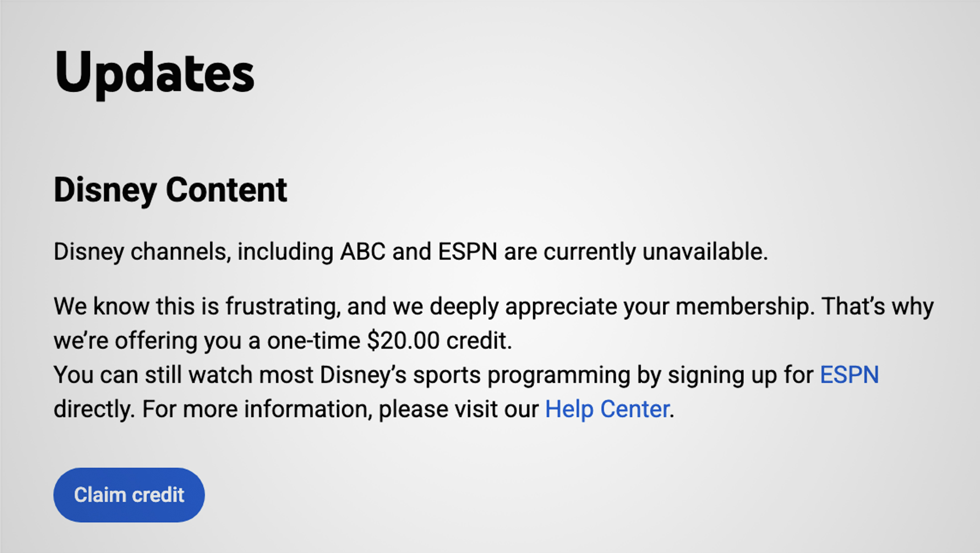Click the word "frustrating"
This screenshot has width=980, height=553.
pos(283,306)
